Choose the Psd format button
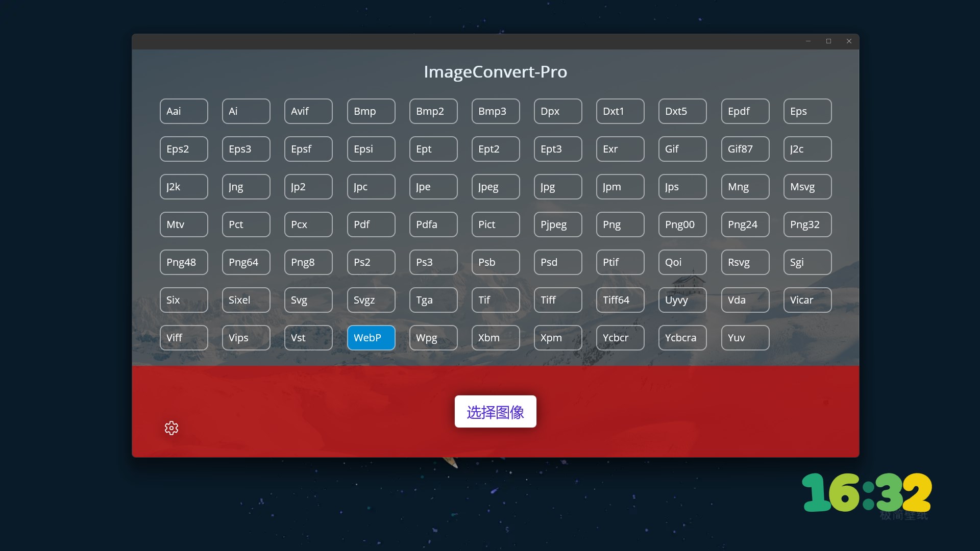 tap(558, 262)
